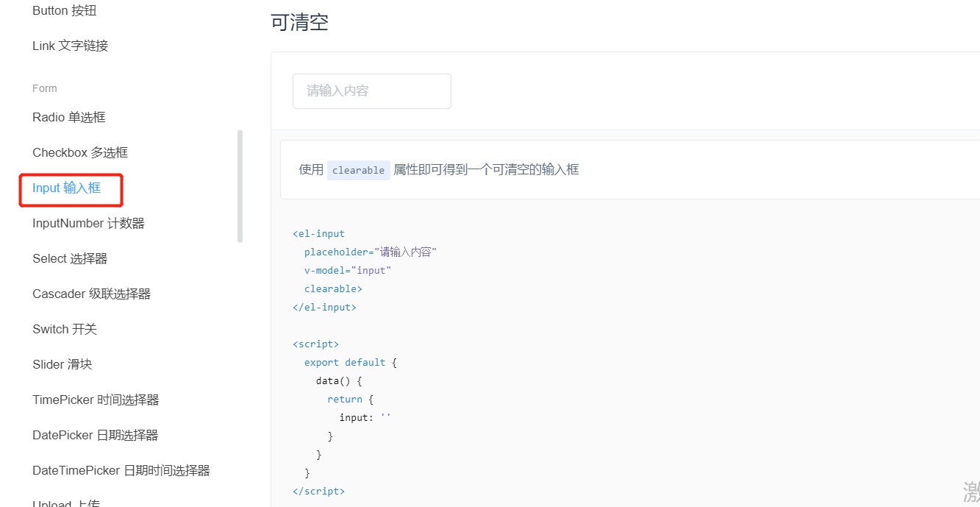The width and height of the screenshot is (980, 507).
Task: Open the Button 按钮 sidebar link
Action: (64, 10)
